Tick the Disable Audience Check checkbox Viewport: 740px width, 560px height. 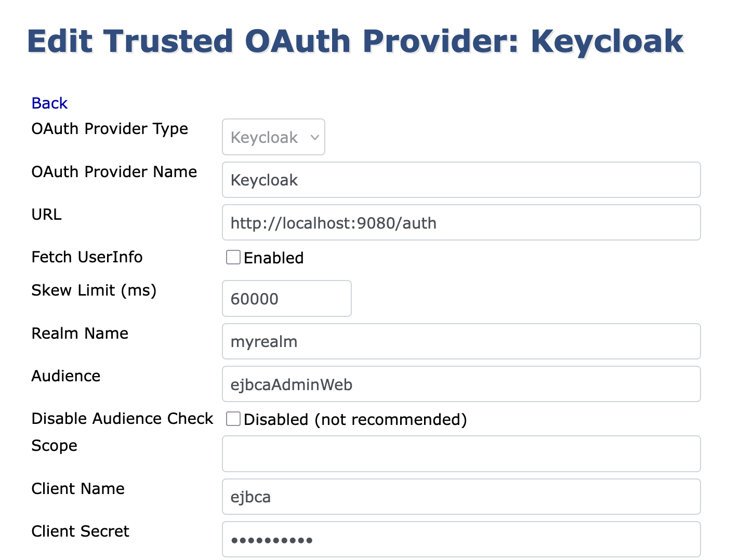(x=233, y=419)
